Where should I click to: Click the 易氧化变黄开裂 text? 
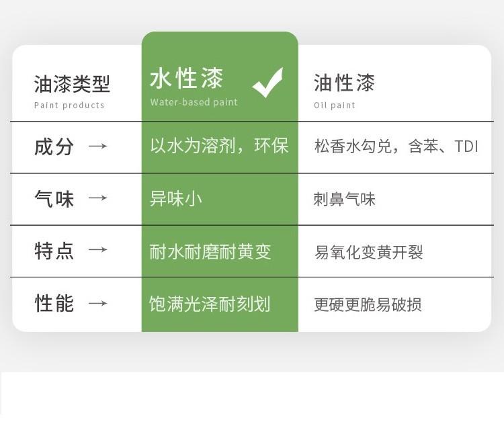click(368, 253)
